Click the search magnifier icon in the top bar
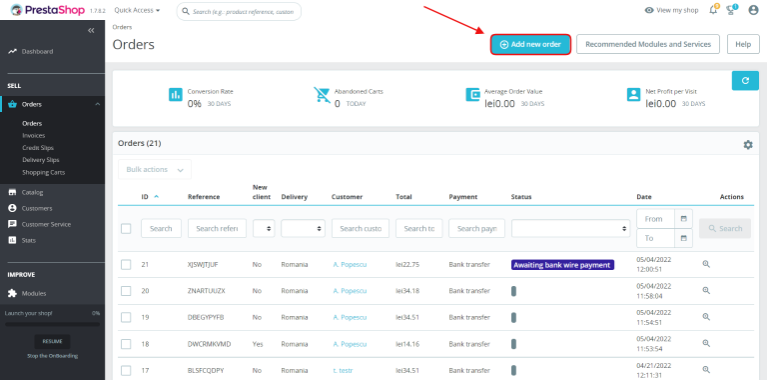Image resolution: width=767 pixels, height=380 pixels. (x=185, y=11)
